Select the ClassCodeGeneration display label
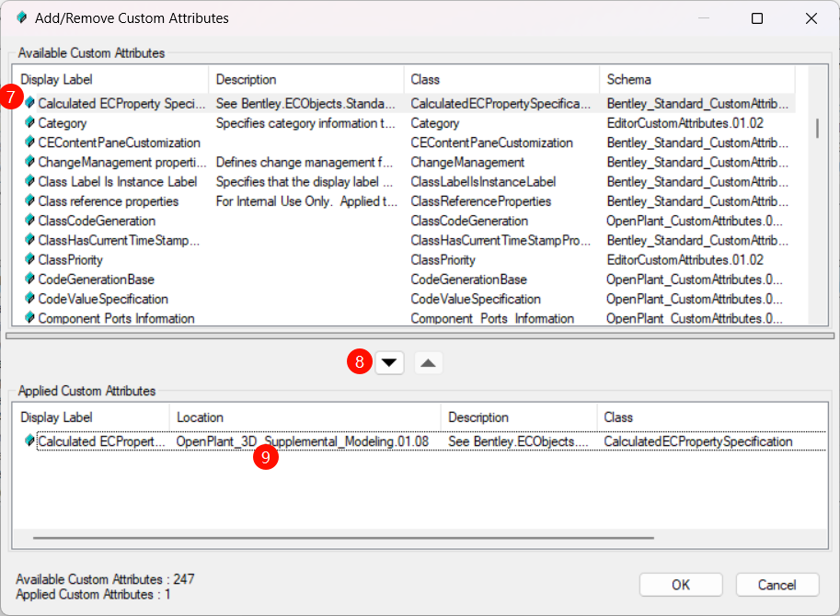The image size is (840, 616). click(x=97, y=221)
